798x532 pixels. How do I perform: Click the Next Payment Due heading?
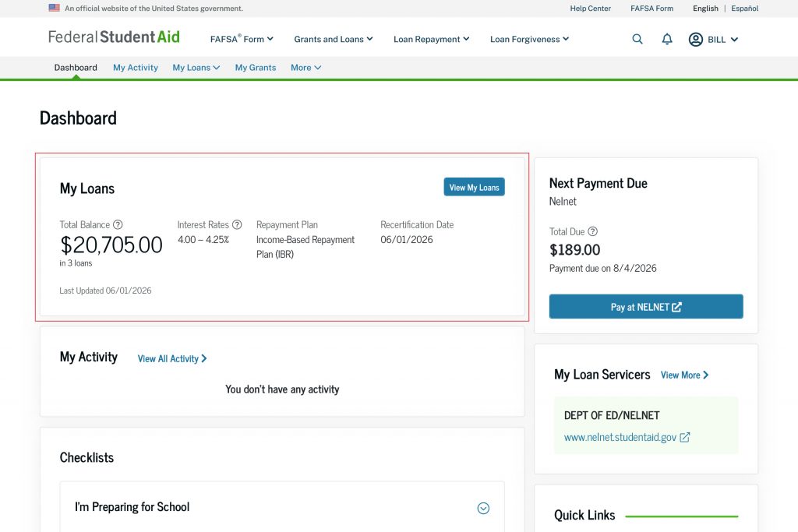[x=598, y=184]
